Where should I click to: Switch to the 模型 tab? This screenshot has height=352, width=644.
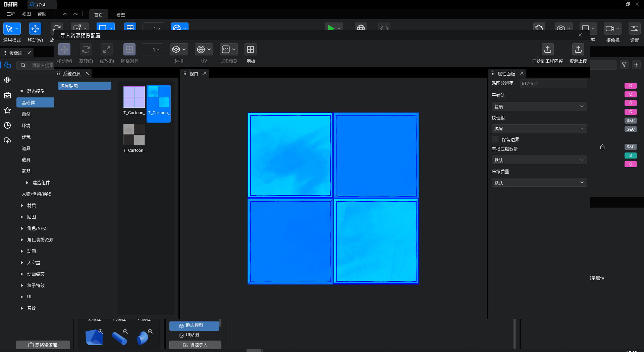coord(121,15)
